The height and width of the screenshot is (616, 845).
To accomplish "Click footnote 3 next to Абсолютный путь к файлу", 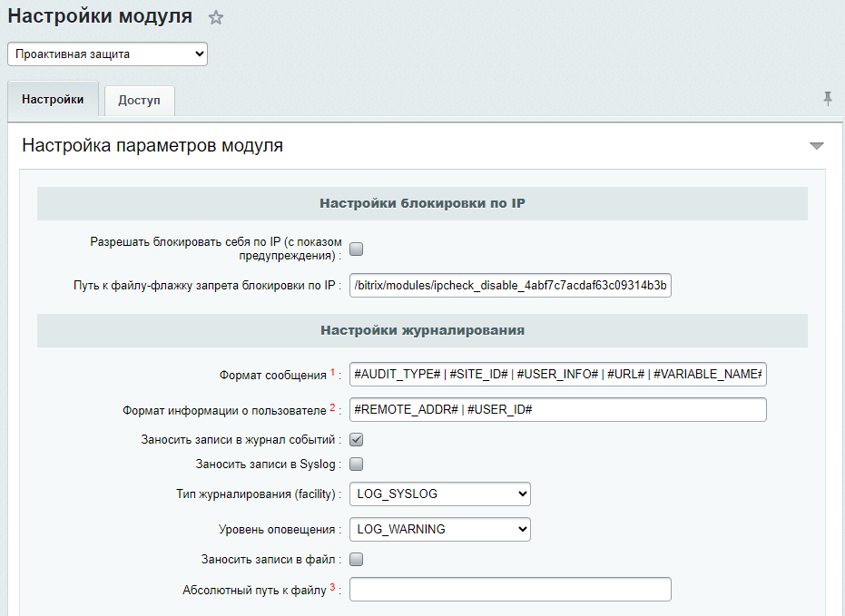I will click(x=332, y=587).
